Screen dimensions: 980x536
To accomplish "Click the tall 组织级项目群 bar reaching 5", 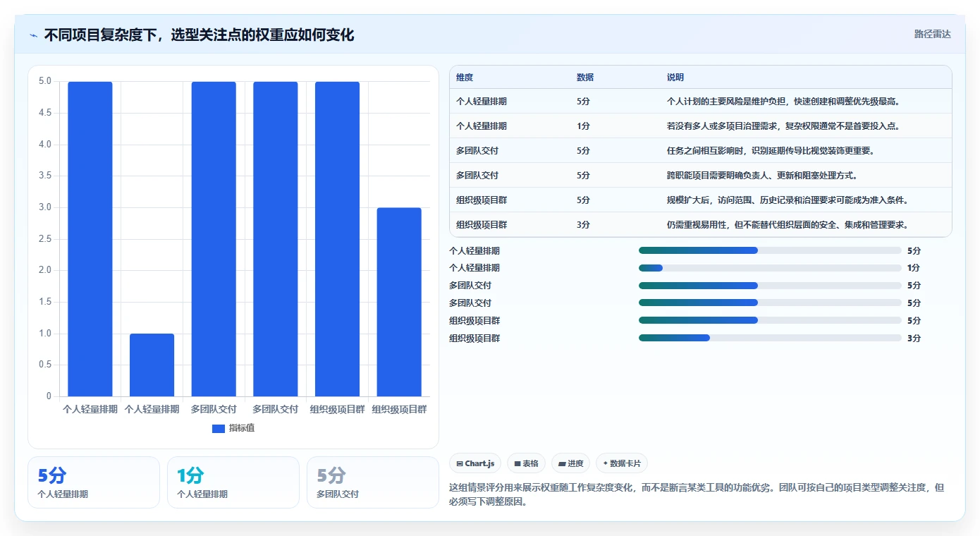I will (x=337, y=239).
